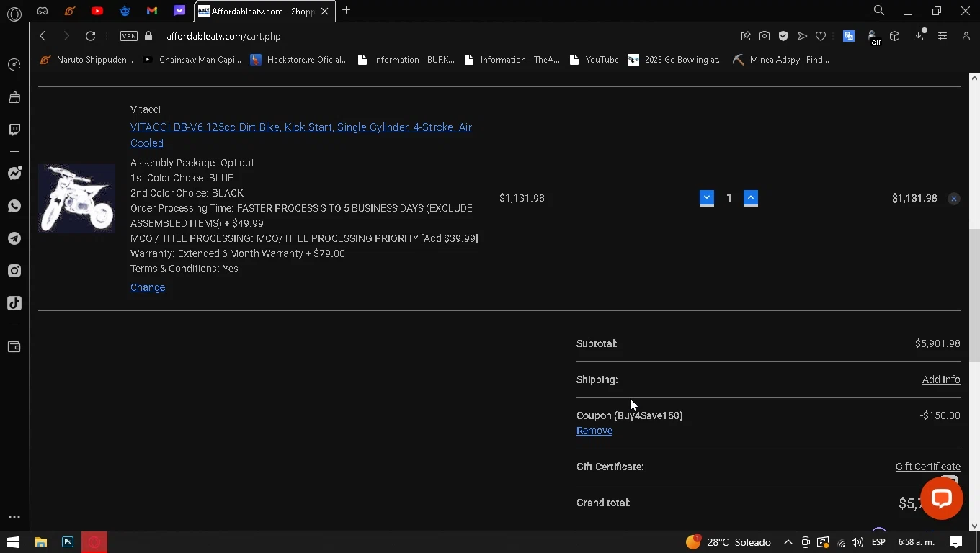Open the Opera menu logo
The width and height of the screenshot is (980, 553).
pyautogui.click(x=14, y=13)
